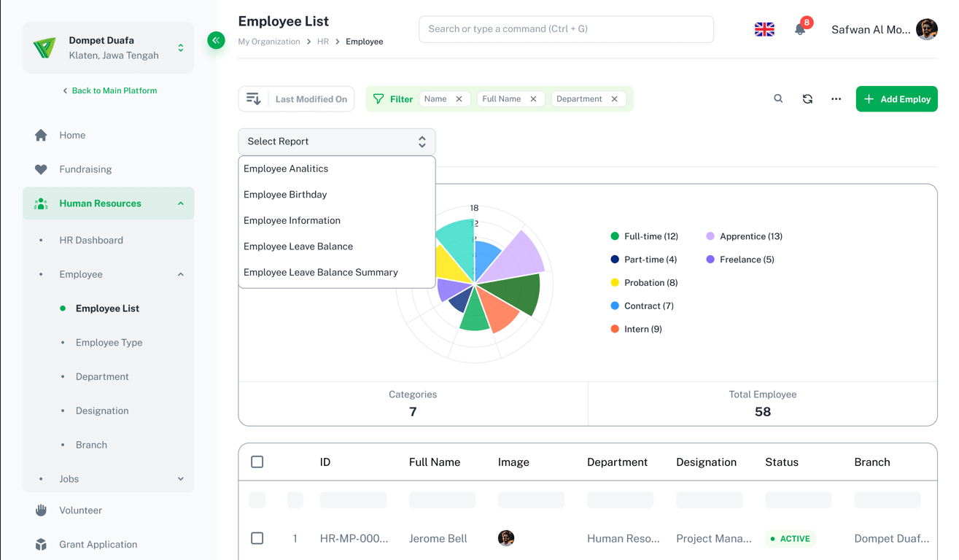This screenshot has width=959, height=560.
Task: Expand the Jobs submenu chevron
Action: 181,479
